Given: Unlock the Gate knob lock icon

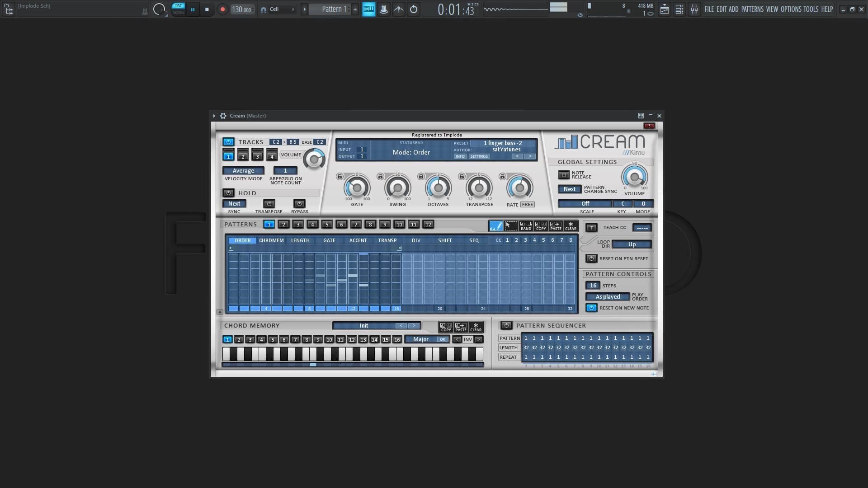Looking at the screenshot, I should [x=340, y=177].
